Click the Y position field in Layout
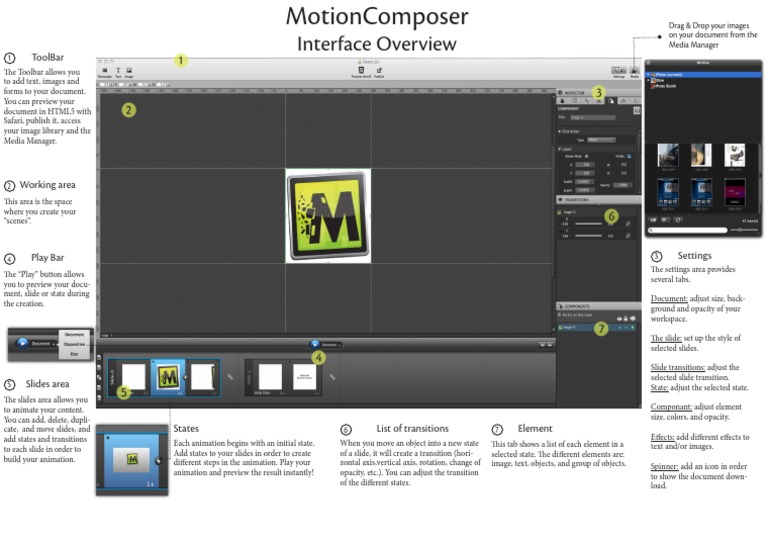Image resolution: width=768 pixels, height=543 pixels. click(x=585, y=173)
